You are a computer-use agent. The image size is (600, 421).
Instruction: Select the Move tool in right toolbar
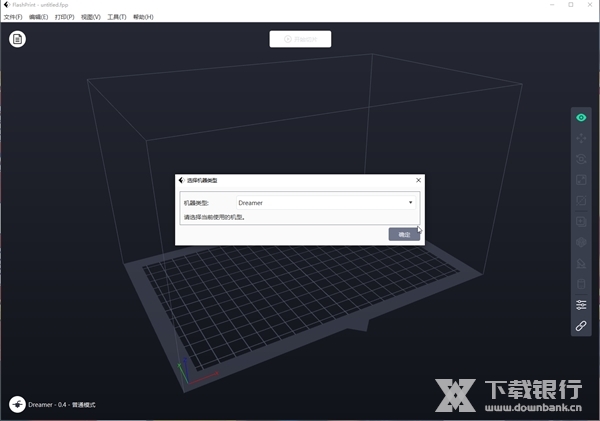click(581, 138)
